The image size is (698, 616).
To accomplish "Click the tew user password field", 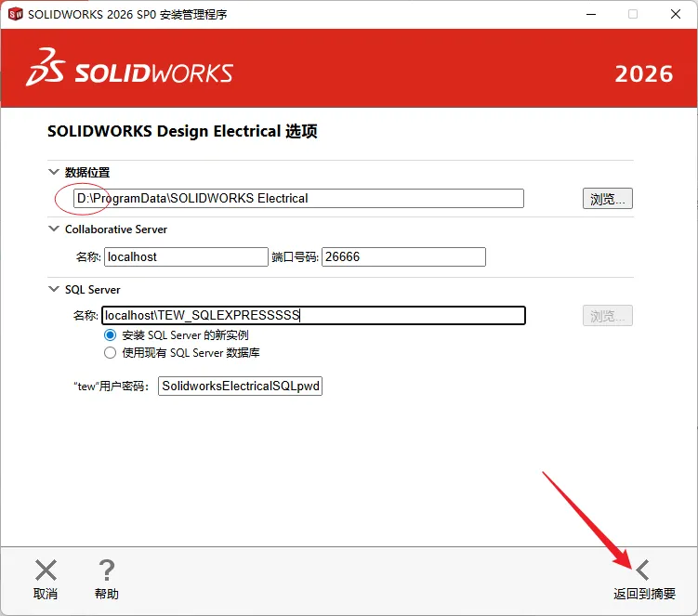I will tap(240, 386).
